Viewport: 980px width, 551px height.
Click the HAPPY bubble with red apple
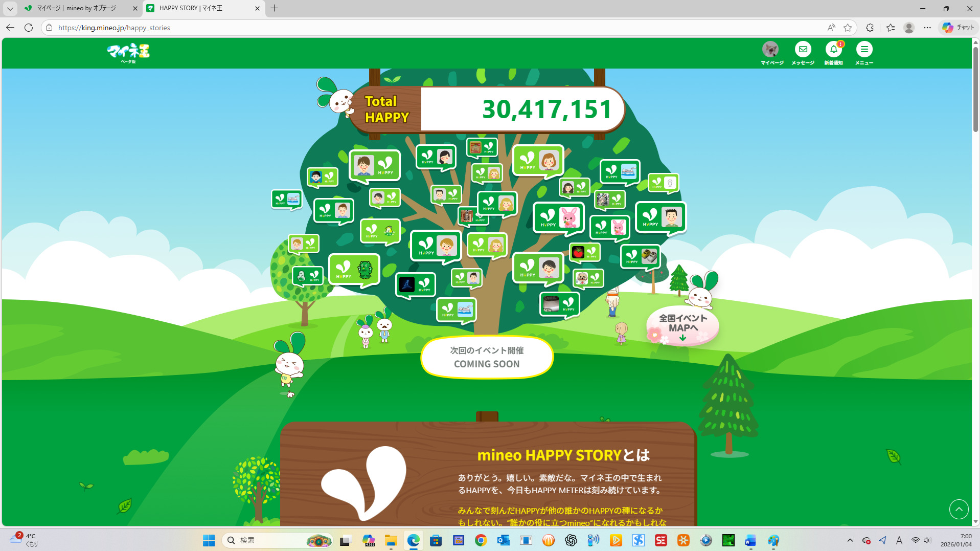pyautogui.click(x=584, y=252)
